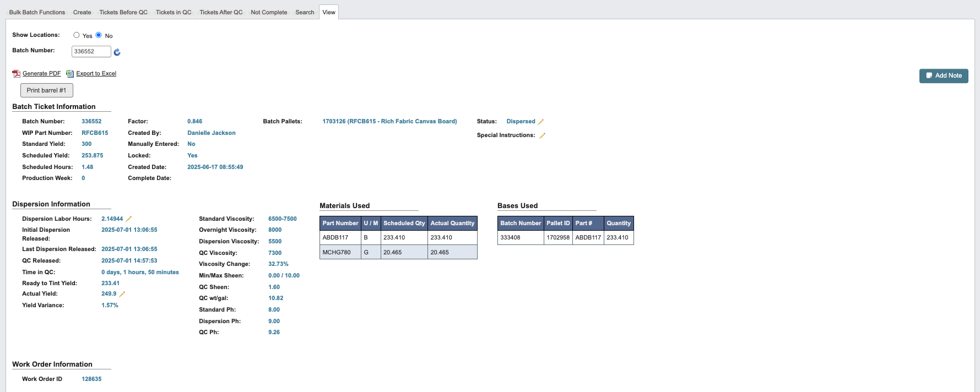Click Work Order ID value 128635
The height and width of the screenshot is (392, 980).
click(x=91, y=379)
